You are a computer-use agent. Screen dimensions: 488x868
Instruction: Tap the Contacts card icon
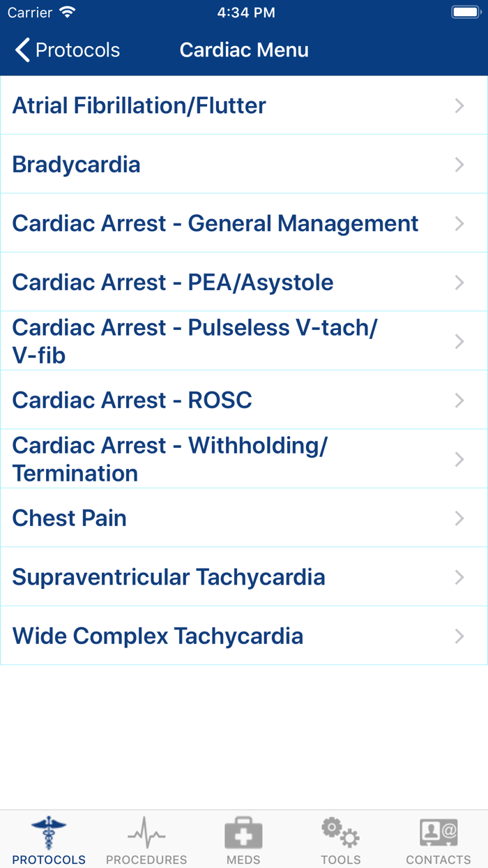439,833
